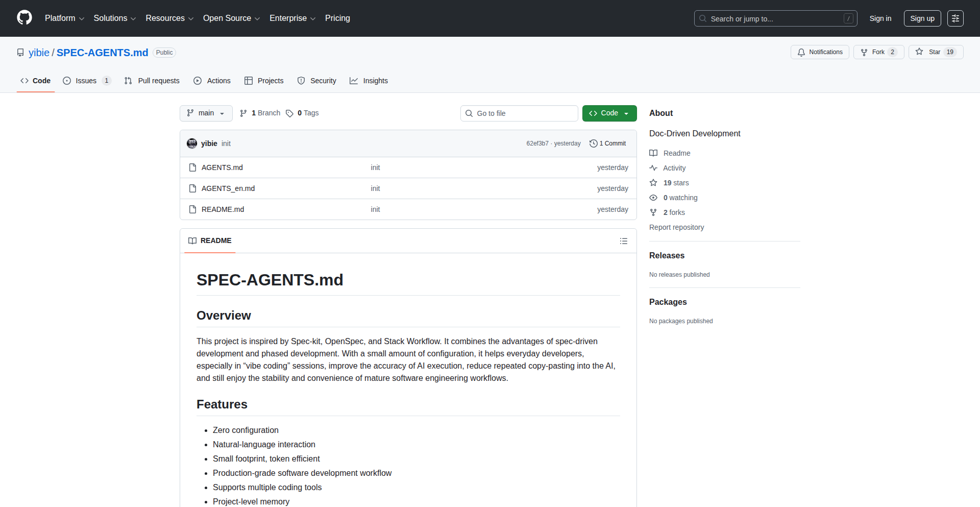Viewport: 980px width, 507px height.
Task: Open the Notifications bell icon
Action: [x=802, y=52]
